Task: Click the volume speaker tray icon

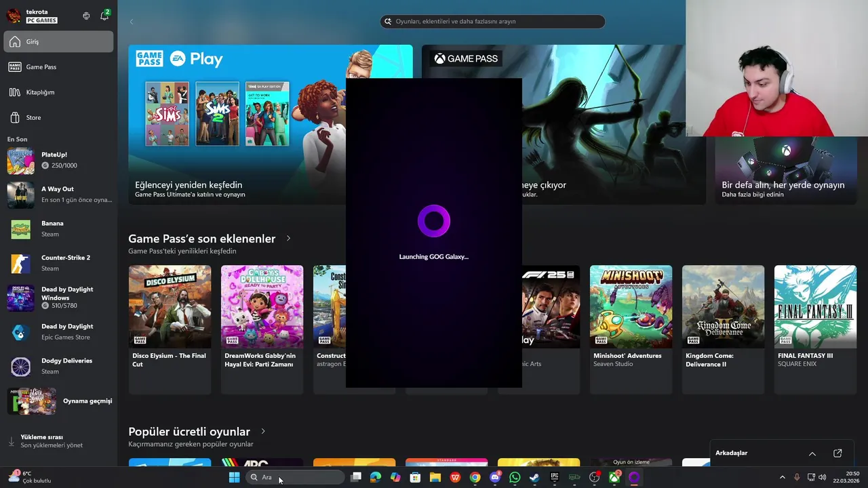Action: click(x=823, y=477)
